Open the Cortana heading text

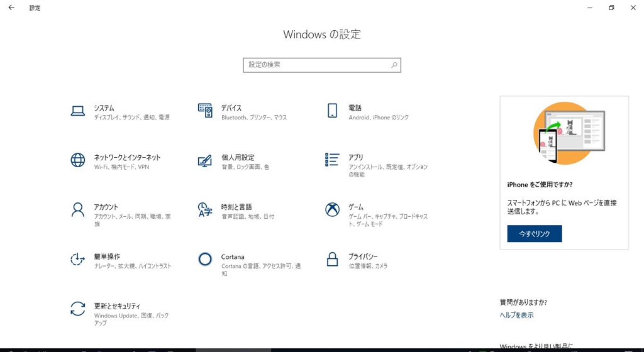click(x=233, y=257)
